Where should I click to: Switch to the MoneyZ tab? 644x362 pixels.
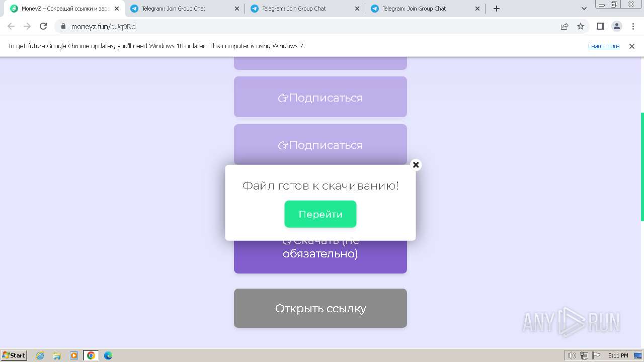coord(64,9)
